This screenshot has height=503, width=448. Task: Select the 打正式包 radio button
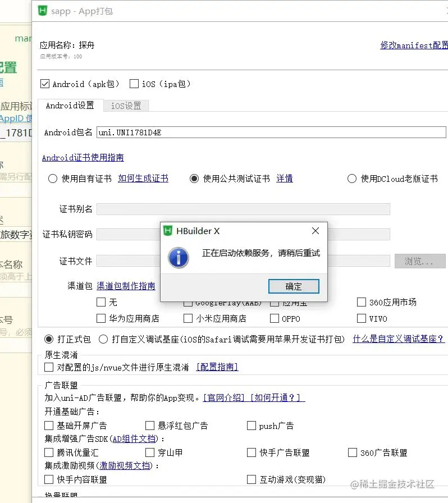tap(49, 339)
